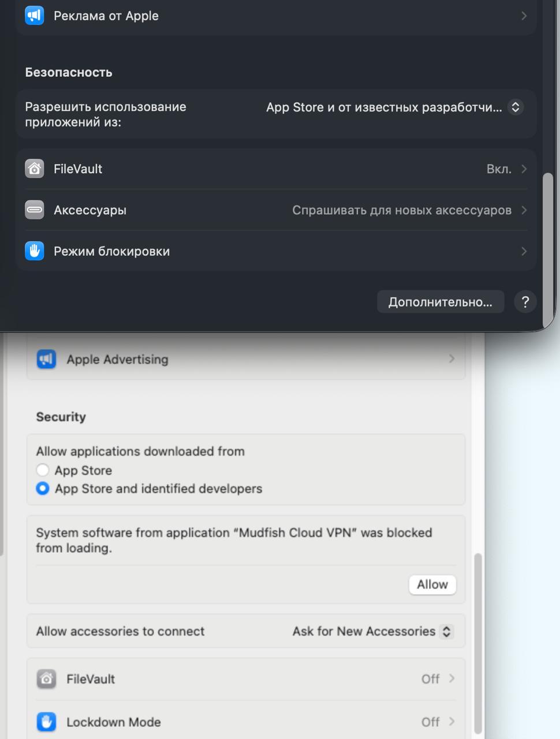This screenshot has width=560, height=739.
Task: Select the App Store only radio button
Action: [43, 470]
